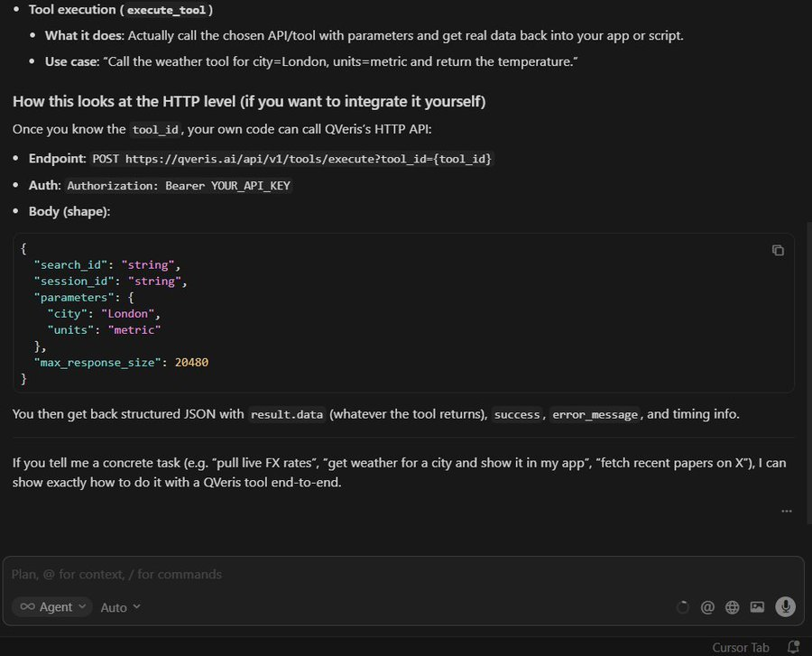Click the execute_tool inline code
This screenshot has height=656, width=812.
click(166, 10)
